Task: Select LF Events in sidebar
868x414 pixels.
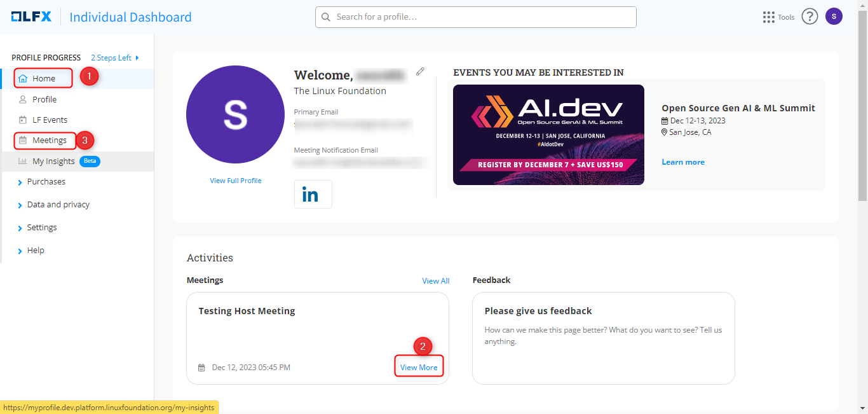Action: click(50, 120)
